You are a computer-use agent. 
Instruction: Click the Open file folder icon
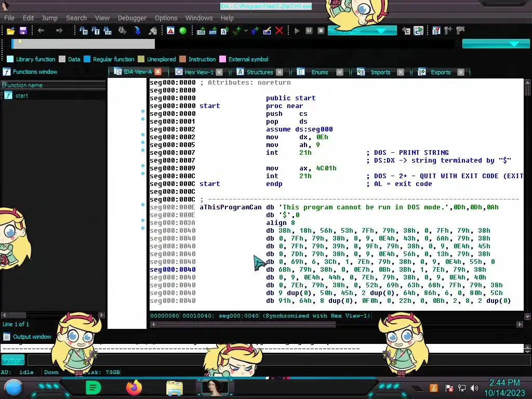coord(10,31)
